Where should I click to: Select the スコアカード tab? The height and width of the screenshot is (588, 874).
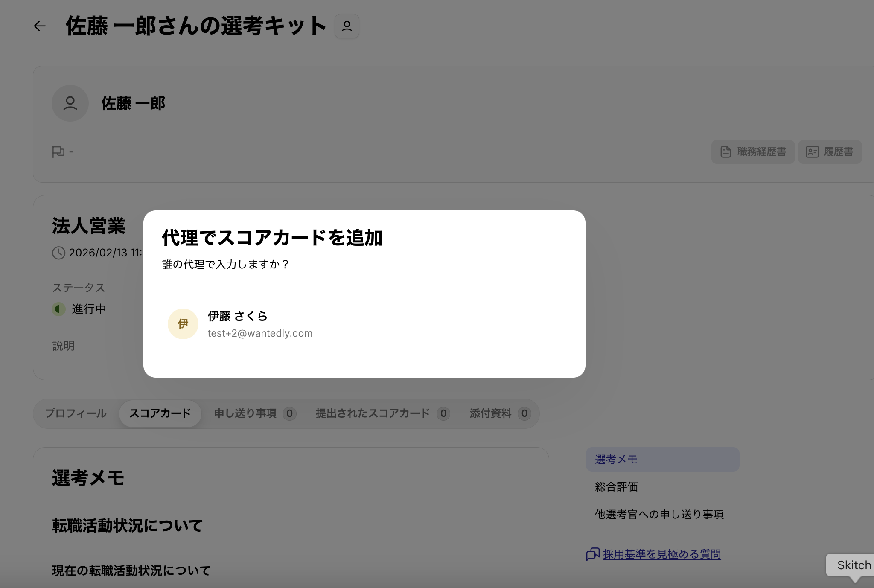click(160, 413)
